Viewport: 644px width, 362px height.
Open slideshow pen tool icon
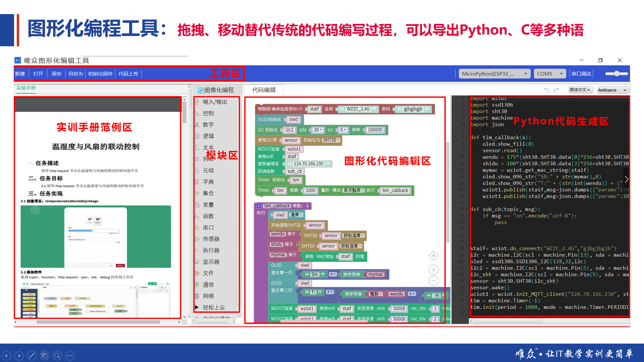click(x=32, y=355)
